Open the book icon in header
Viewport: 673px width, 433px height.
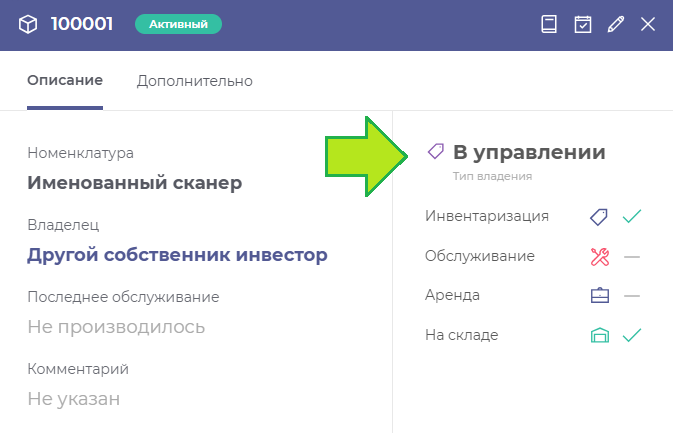coord(549,25)
